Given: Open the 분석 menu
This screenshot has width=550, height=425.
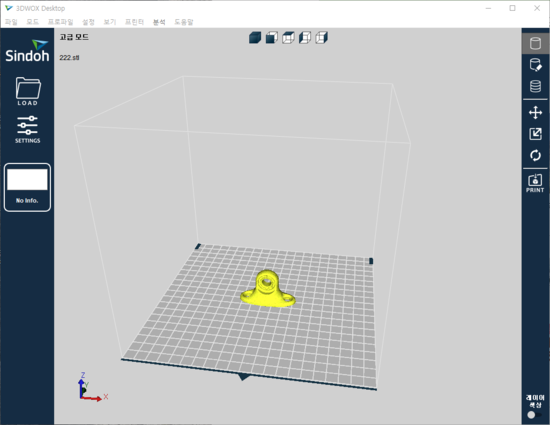Looking at the screenshot, I should 159,22.
